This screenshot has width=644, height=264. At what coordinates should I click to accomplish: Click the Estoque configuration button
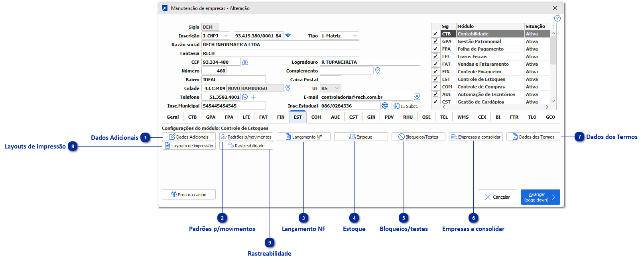pos(361,137)
